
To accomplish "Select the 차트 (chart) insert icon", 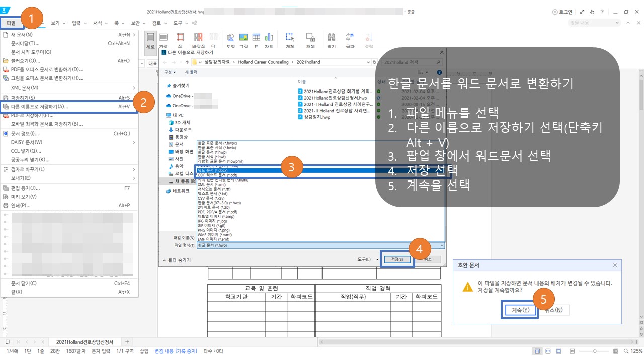I will [269, 37].
